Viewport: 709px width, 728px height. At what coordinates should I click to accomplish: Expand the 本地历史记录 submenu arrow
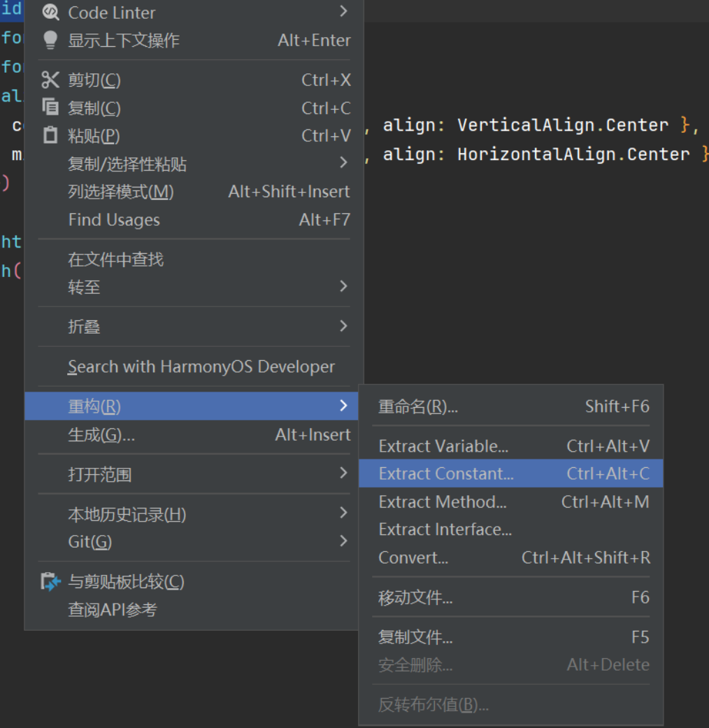[x=343, y=513]
